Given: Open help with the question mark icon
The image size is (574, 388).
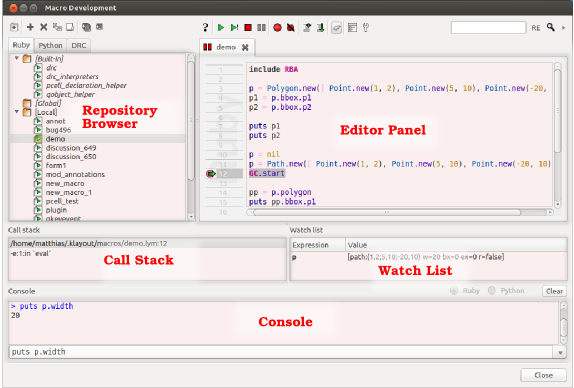Looking at the screenshot, I should click(x=205, y=27).
